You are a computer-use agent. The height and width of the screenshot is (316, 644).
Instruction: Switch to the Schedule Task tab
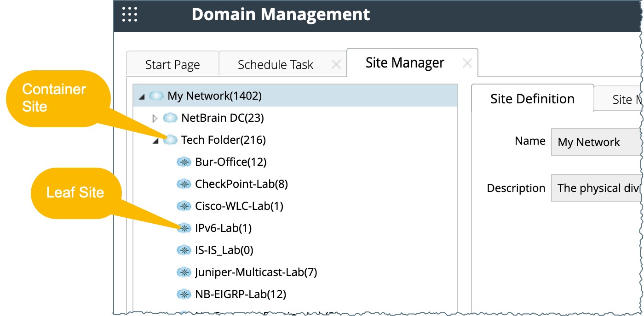[x=275, y=65]
